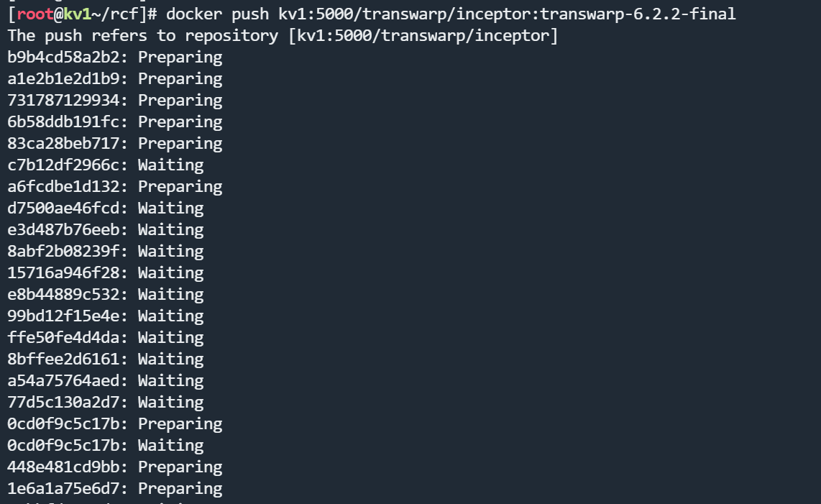Click Waiting status of layer c7b12df2966c

(x=170, y=165)
